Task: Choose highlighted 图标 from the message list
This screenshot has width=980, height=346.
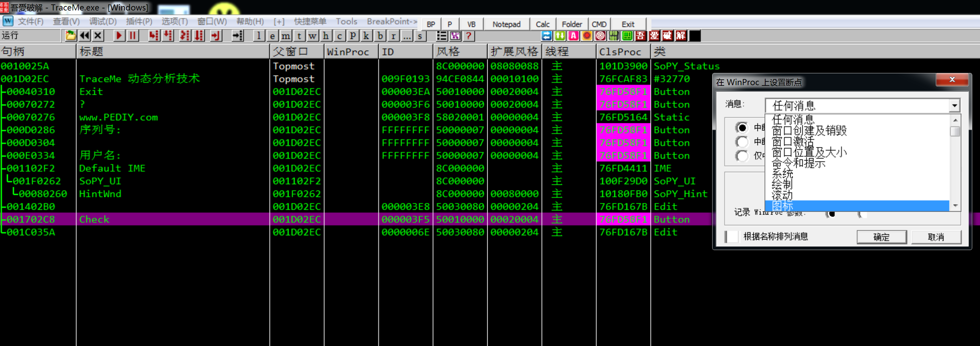Action: [857, 206]
